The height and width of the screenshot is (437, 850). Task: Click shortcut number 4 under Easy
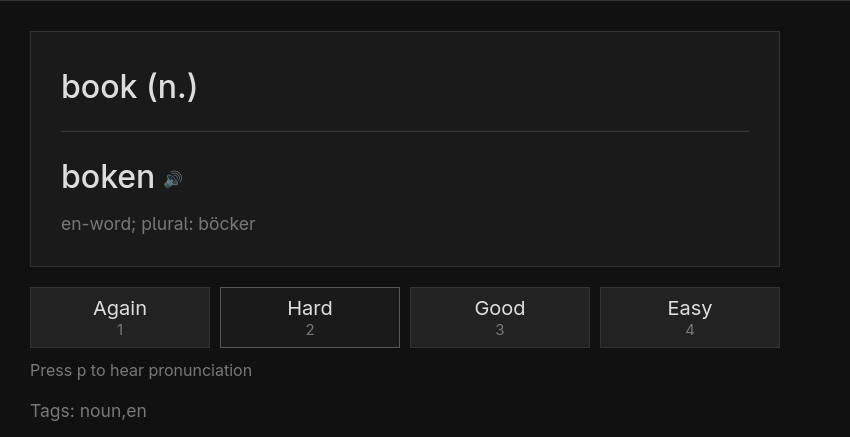[690, 330]
